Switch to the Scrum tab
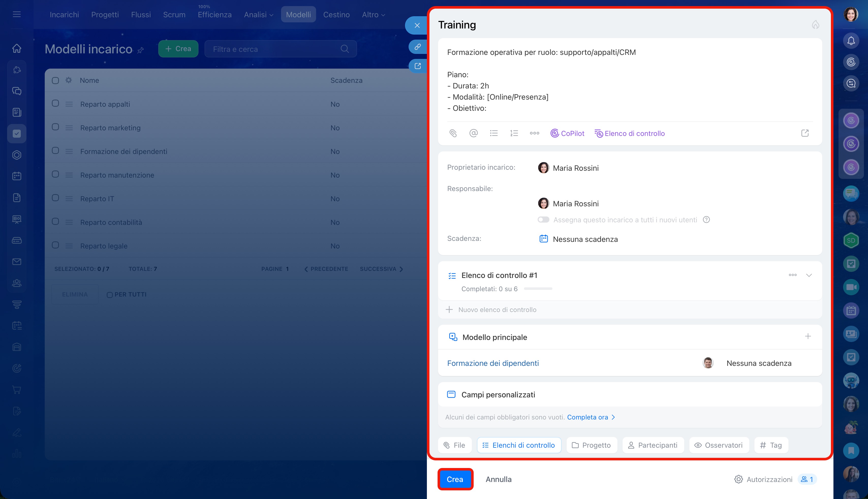Image resolution: width=868 pixels, height=499 pixels. pyautogui.click(x=174, y=15)
